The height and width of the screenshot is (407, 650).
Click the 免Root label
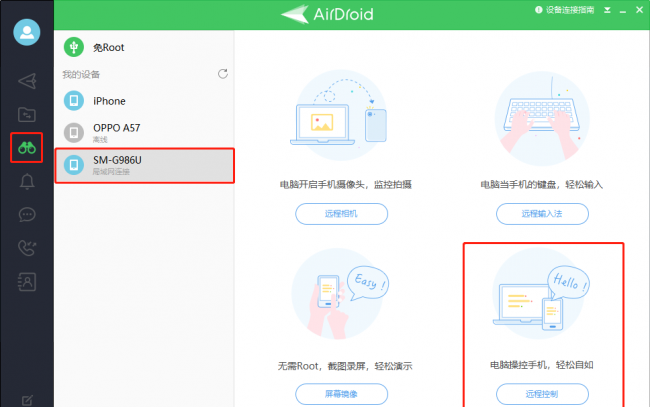tap(109, 48)
